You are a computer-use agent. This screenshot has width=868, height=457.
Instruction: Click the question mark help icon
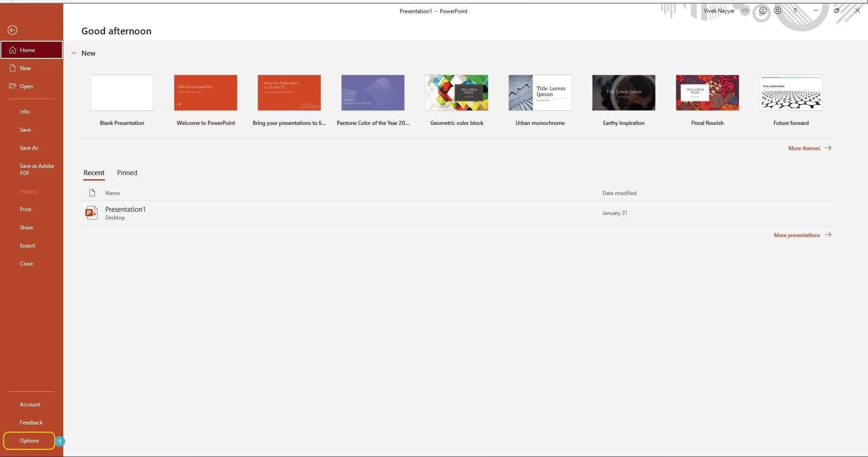tap(795, 10)
